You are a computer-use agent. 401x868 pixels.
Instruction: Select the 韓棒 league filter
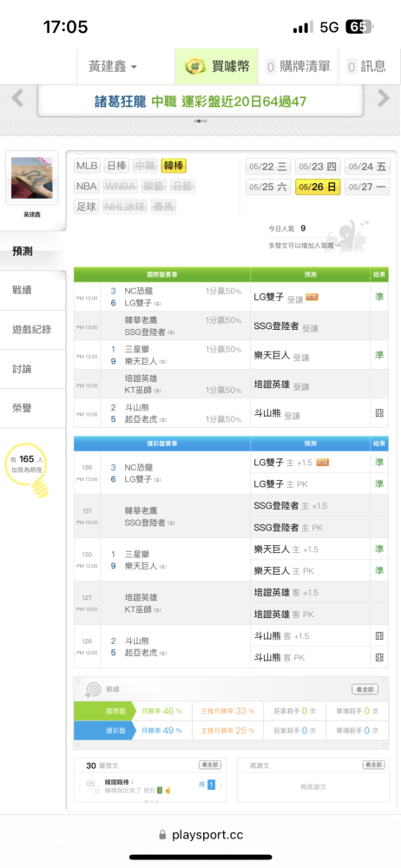[x=174, y=166]
